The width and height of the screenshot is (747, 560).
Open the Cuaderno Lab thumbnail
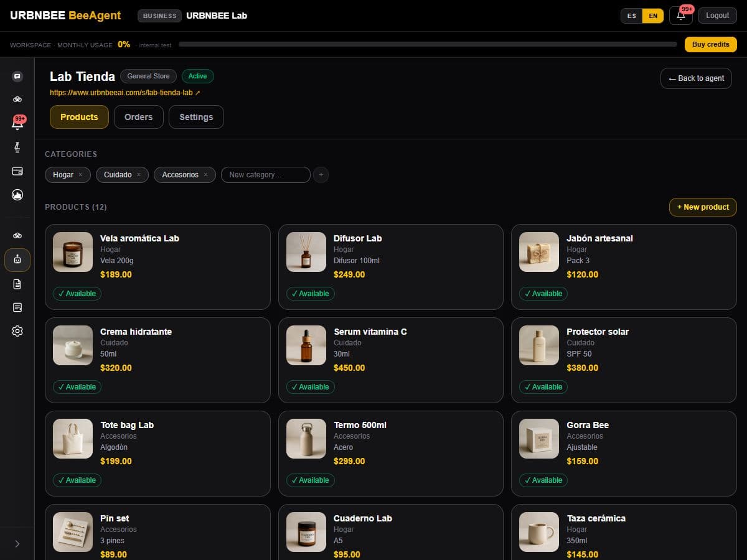point(306,532)
